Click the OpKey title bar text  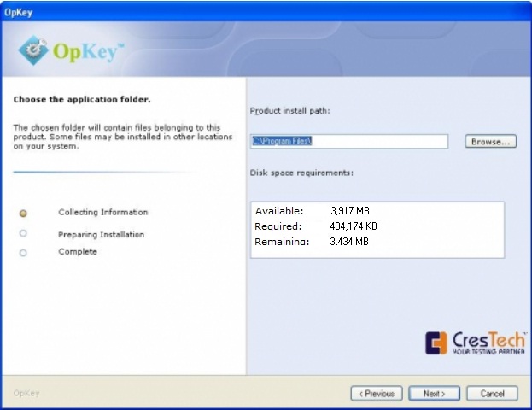pos(18,13)
